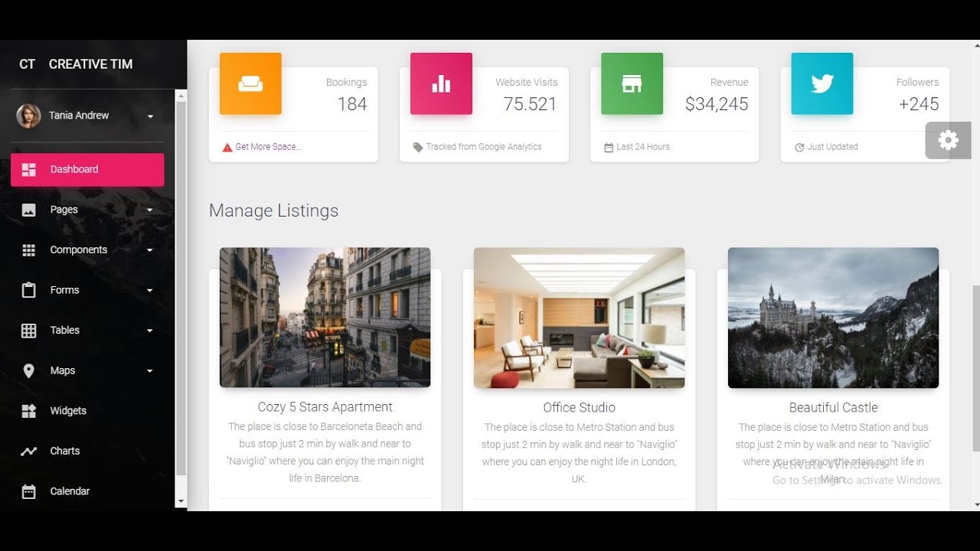Expand the Tables submenu arrow
The image size is (980, 551).
(x=149, y=331)
